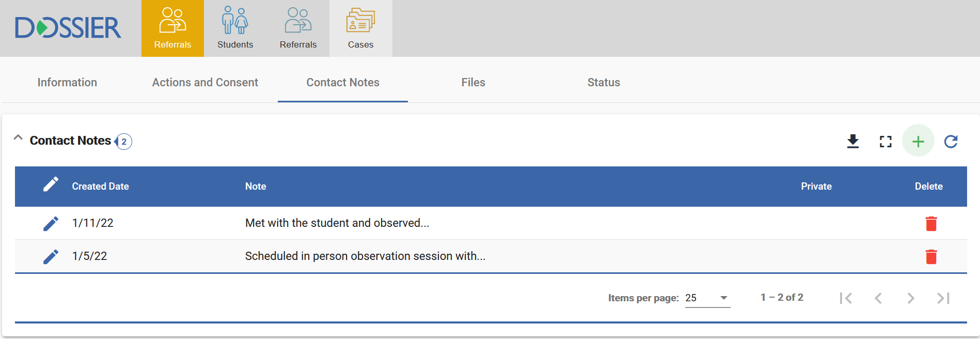Refresh the Contact Notes table
The height and width of the screenshot is (339, 980).
click(951, 141)
